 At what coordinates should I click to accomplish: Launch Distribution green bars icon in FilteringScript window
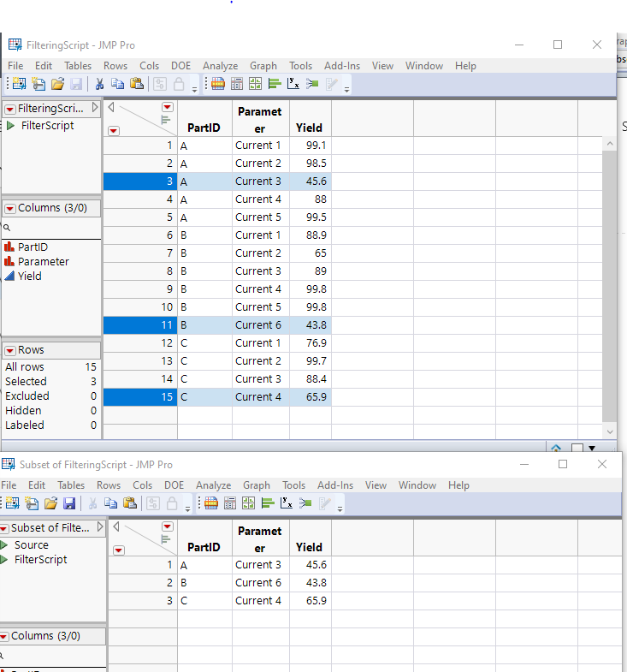[275, 84]
